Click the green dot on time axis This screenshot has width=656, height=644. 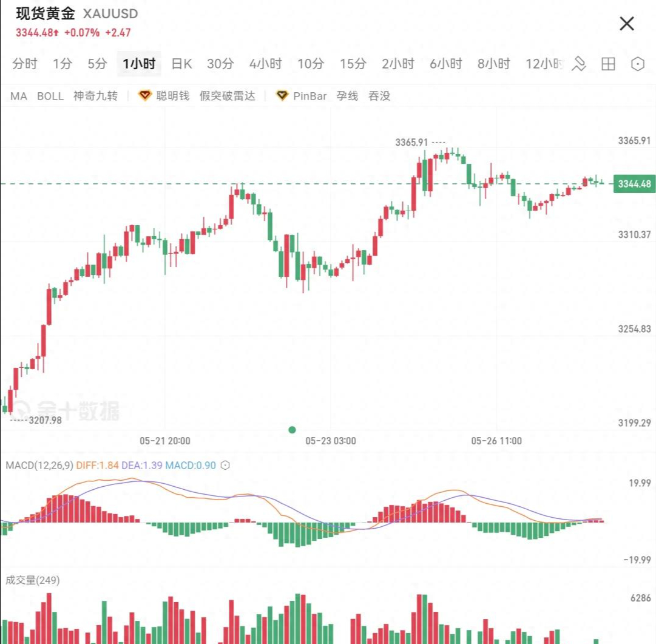[x=292, y=430]
